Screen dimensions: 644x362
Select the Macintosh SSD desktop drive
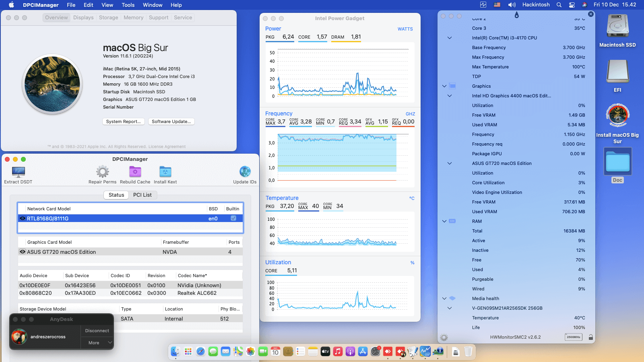[617, 31]
